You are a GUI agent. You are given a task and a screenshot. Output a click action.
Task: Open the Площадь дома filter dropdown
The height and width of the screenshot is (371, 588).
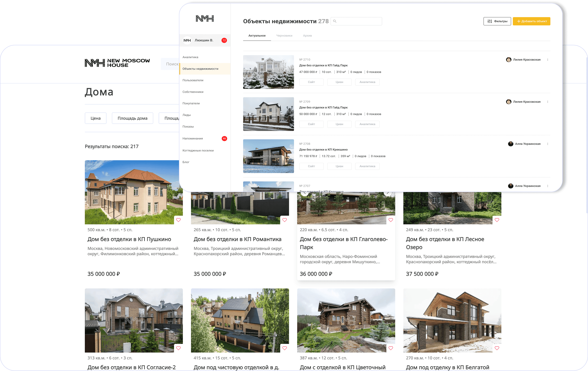pos(132,118)
